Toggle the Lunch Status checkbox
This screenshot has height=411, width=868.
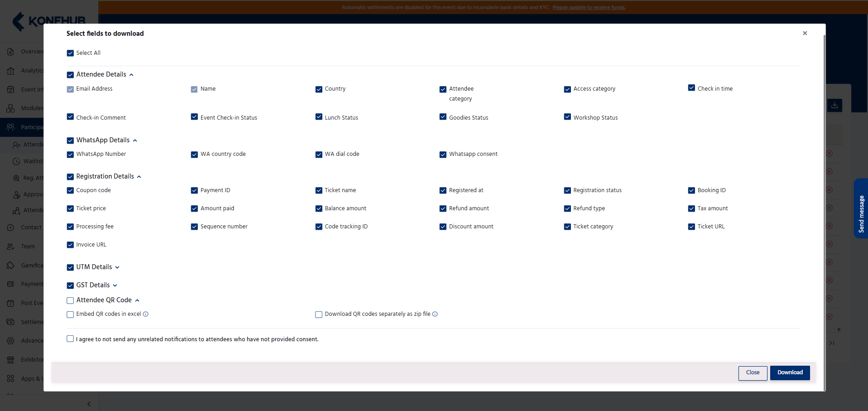click(319, 117)
